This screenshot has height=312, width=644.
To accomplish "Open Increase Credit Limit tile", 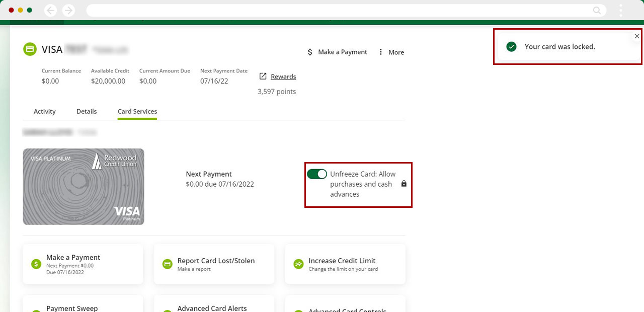I will (345, 264).
